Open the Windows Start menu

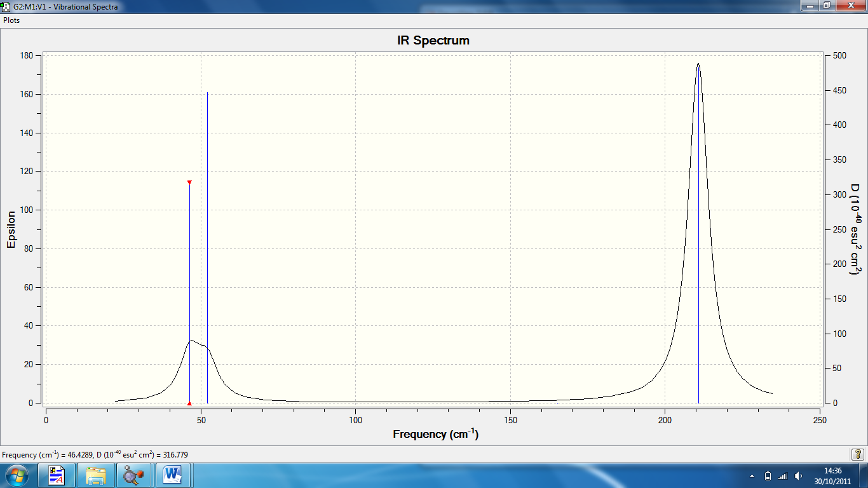point(17,475)
